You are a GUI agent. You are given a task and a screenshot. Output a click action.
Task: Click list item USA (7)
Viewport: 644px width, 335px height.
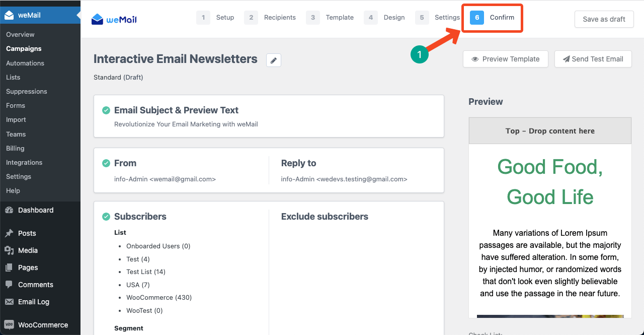(x=138, y=285)
